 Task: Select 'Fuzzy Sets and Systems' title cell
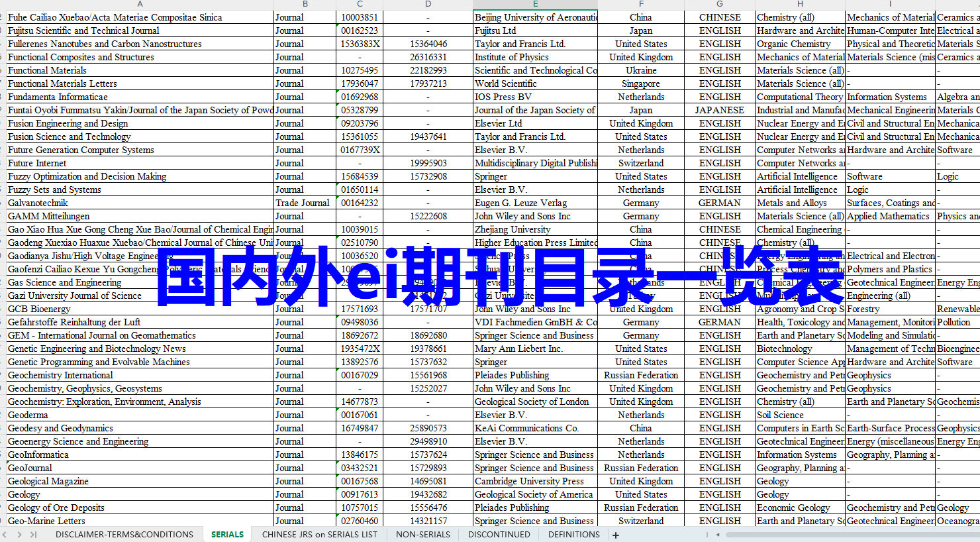point(140,190)
